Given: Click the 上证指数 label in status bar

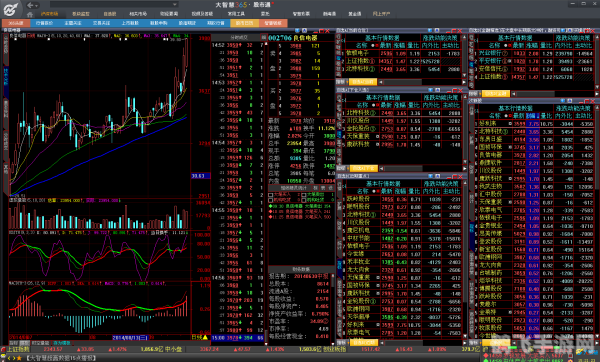Looking at the screenshot, I should [x=18, y=349].
